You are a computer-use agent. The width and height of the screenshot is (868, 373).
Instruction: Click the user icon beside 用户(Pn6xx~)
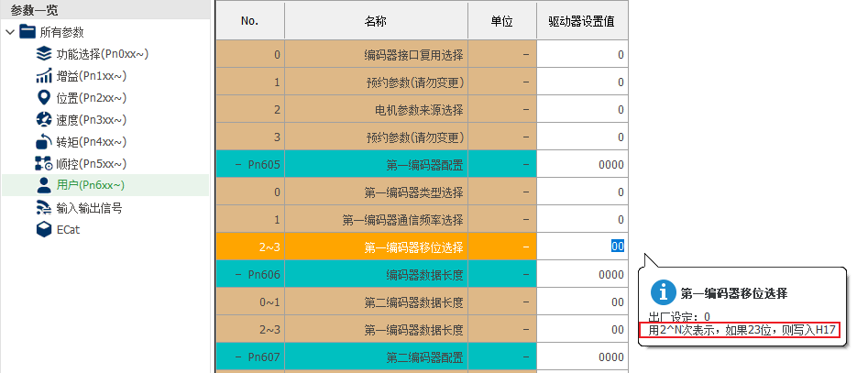[x=43, y=186]
